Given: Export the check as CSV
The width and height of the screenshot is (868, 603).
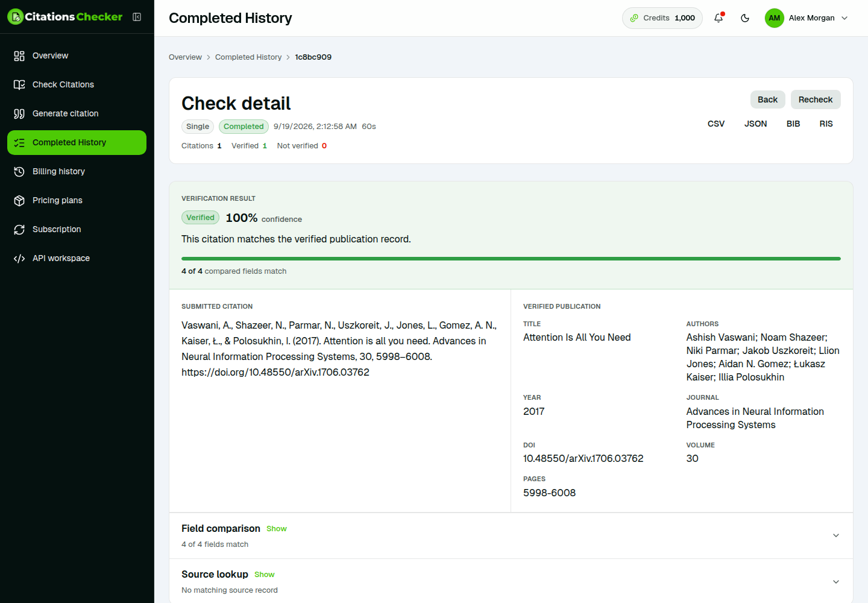Looking at the screenshot, I should (716, 124).
